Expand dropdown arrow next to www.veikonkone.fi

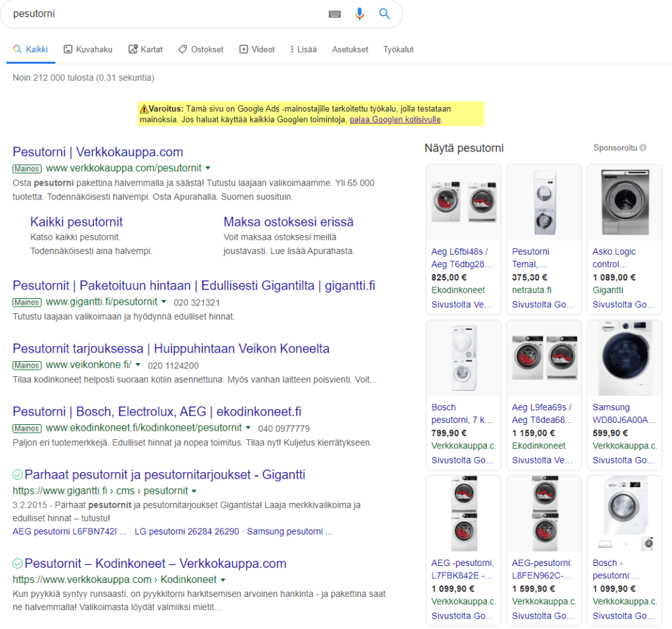coord(138,365)
